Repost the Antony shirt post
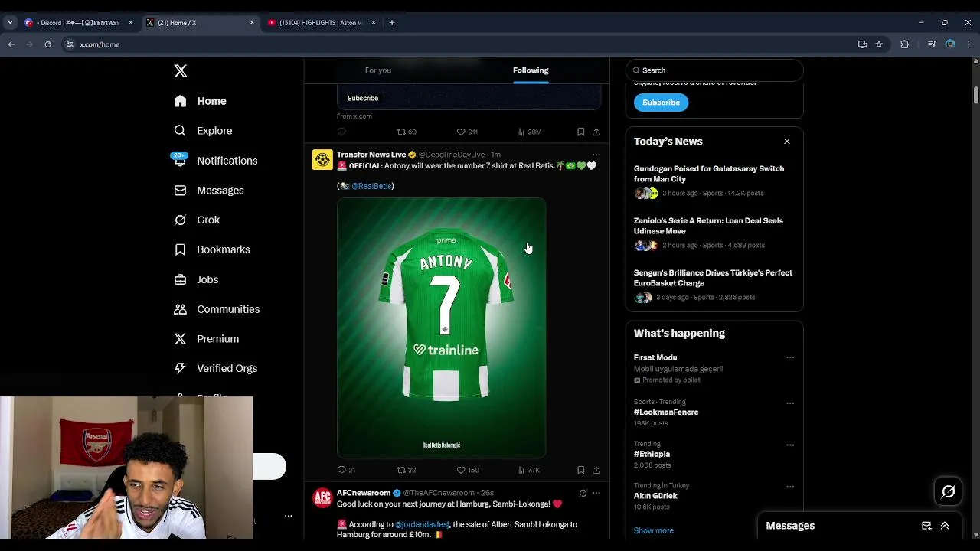 click(406, 470)
